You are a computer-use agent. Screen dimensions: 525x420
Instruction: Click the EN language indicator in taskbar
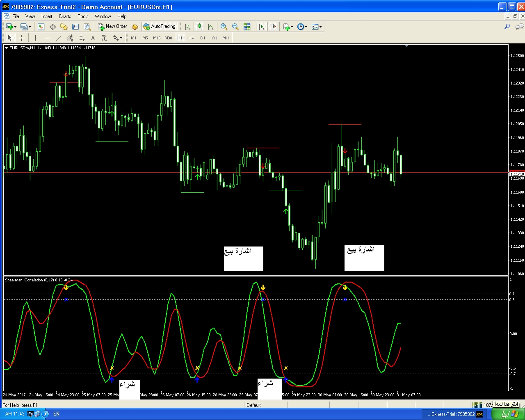pos(57,414)
